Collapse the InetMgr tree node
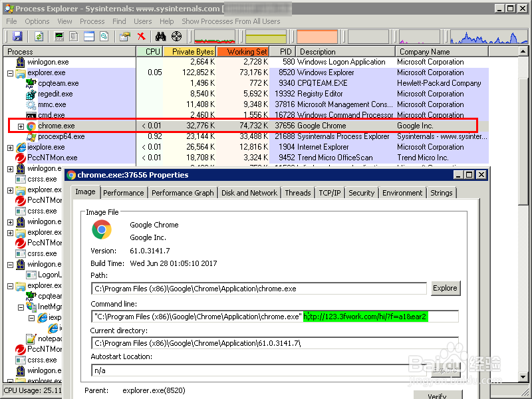The image size is (532, 399). [21, 307]
